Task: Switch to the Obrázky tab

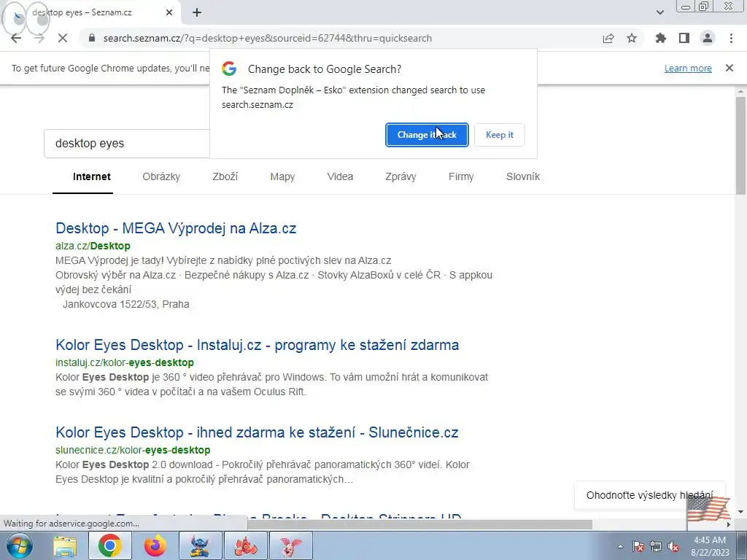Action: [x=161, y=176]
